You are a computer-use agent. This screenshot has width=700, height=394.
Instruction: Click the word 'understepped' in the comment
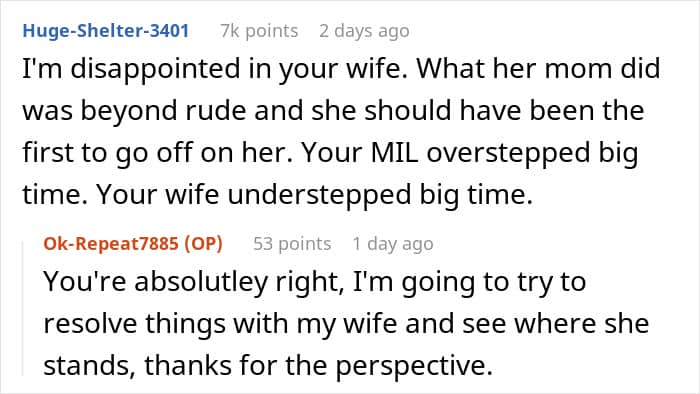pyautogui.click(x=319, y=195)
